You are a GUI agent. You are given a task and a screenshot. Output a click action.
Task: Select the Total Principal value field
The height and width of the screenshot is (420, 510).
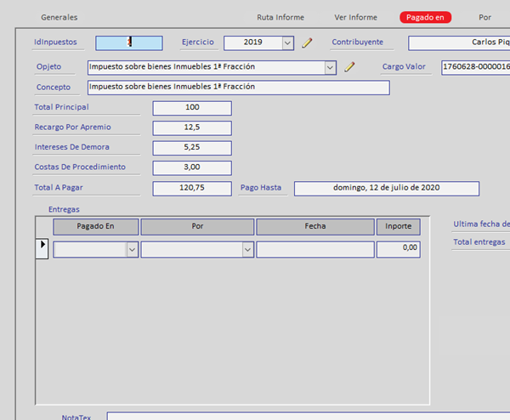191,108
